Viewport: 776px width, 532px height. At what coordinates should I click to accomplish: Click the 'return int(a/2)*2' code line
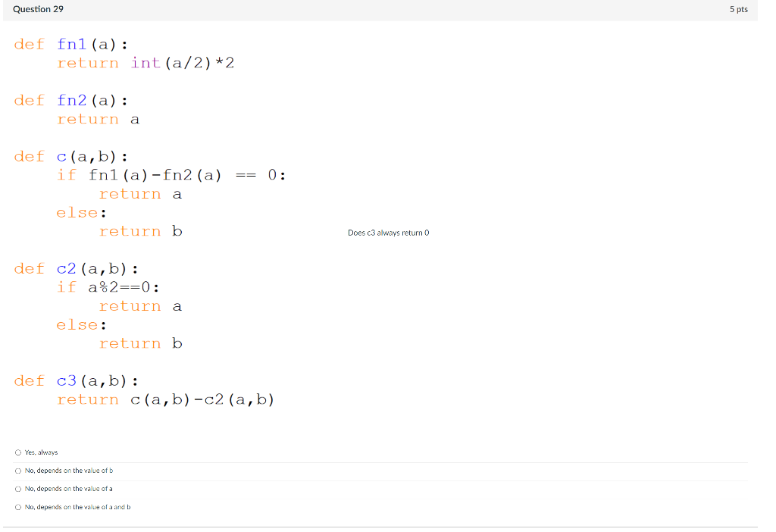pos(145,64)
